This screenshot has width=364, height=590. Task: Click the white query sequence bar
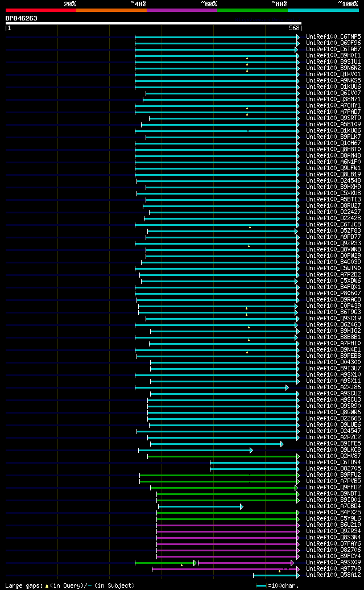(154, 23)
